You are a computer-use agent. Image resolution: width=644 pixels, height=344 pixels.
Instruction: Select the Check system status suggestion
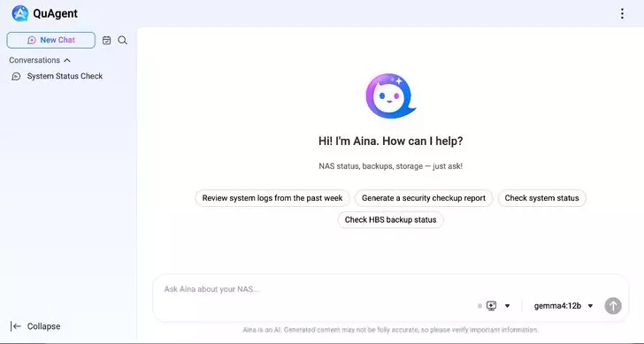(x=541, y=198)
